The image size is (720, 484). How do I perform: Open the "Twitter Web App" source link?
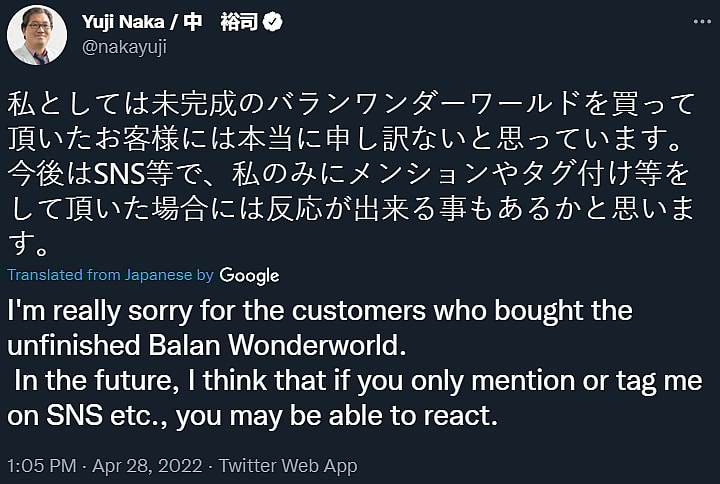[288, 466]
